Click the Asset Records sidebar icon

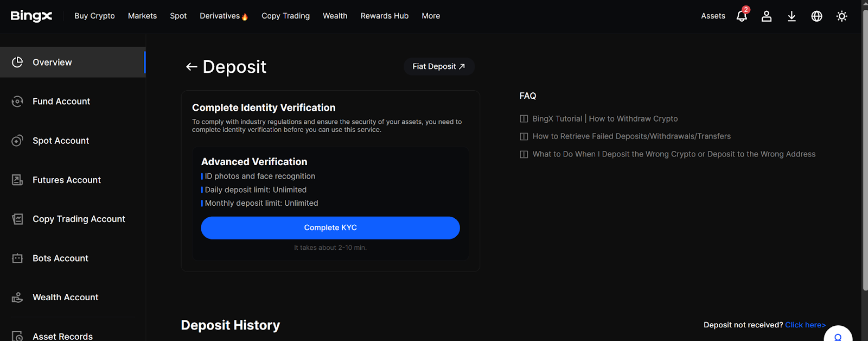point(17,336)
